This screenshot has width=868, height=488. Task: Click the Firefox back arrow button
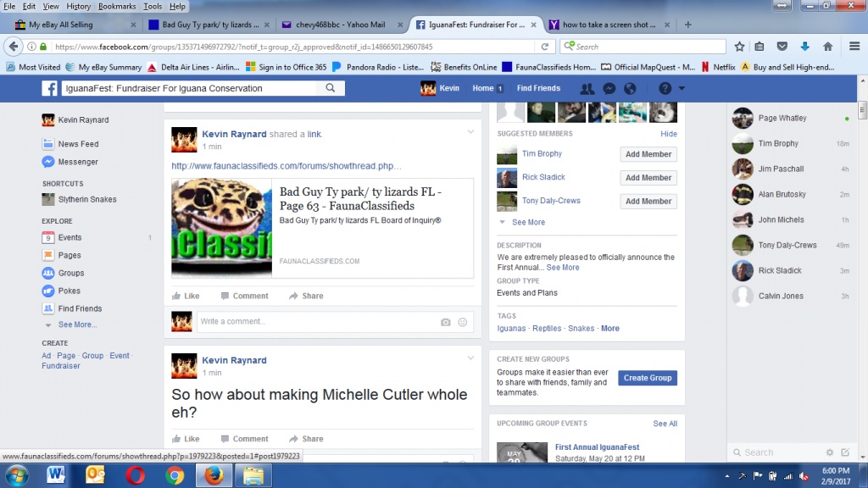point(14,47)
